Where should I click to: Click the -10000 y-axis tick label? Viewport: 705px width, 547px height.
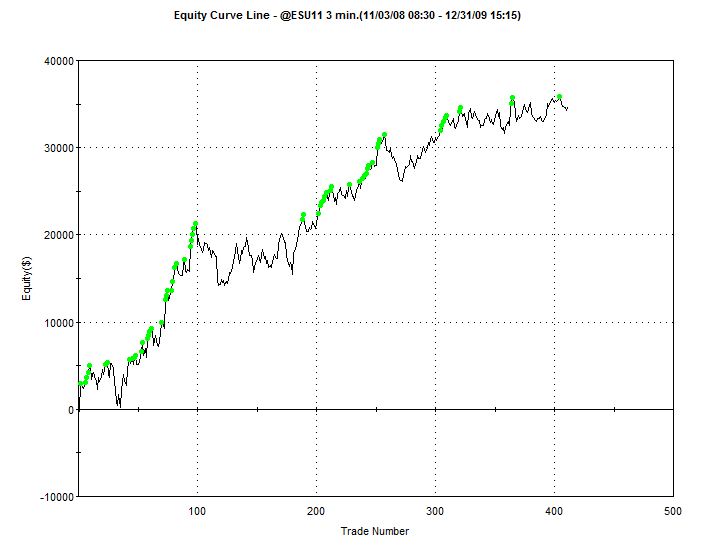(x=53, y=497)
